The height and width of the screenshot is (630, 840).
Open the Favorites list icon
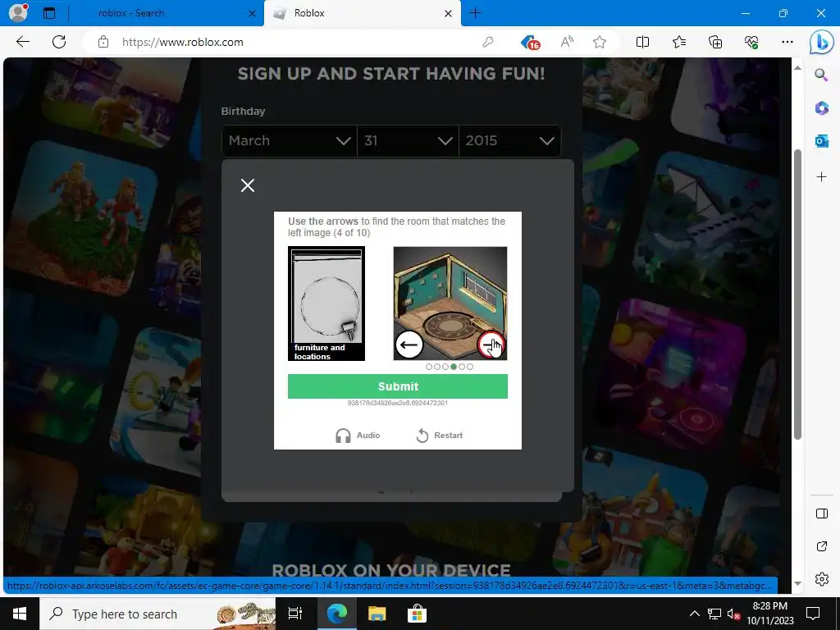click(x=678, y=42)
